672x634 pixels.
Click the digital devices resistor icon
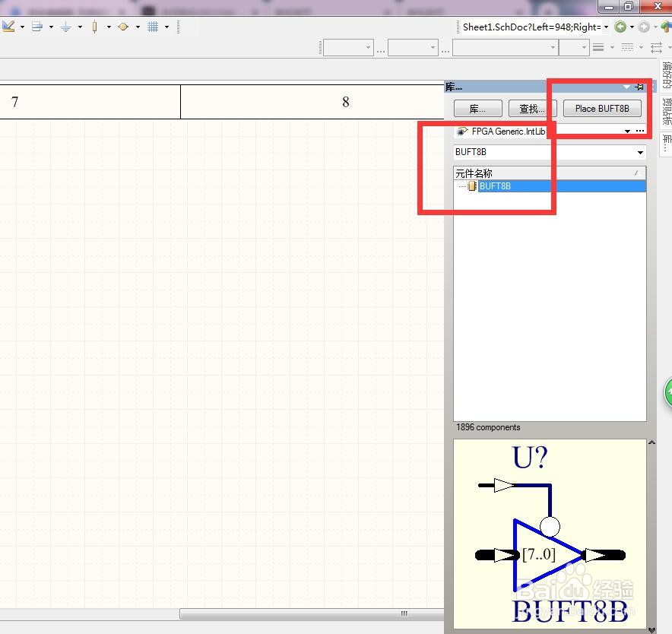point(95,27)
